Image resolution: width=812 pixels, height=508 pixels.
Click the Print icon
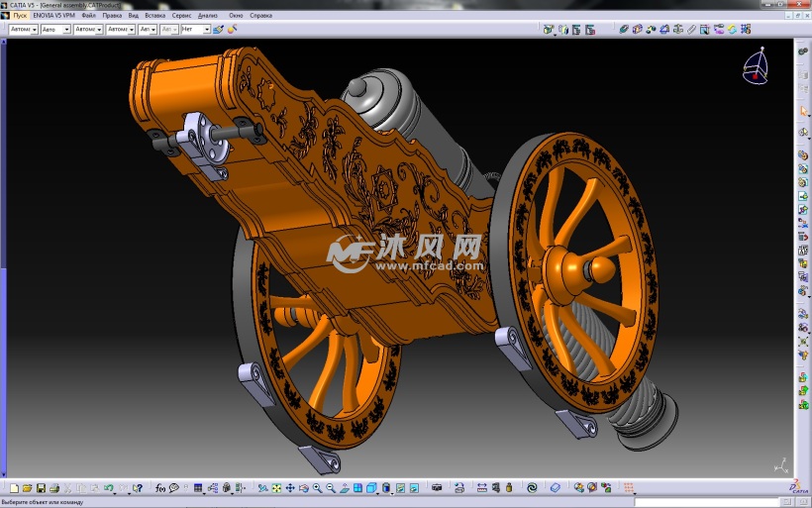click(x=54, y=488)
